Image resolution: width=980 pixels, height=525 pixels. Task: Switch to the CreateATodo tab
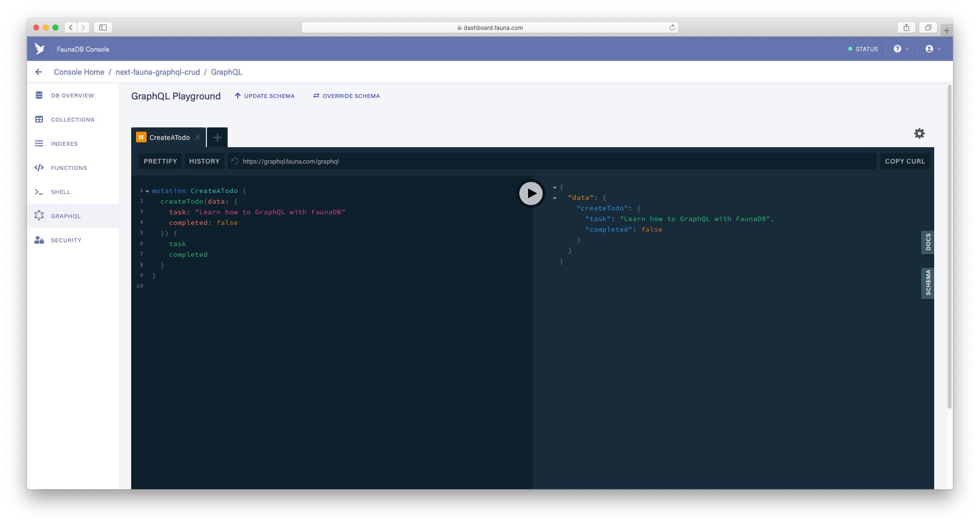click(169, 138)
